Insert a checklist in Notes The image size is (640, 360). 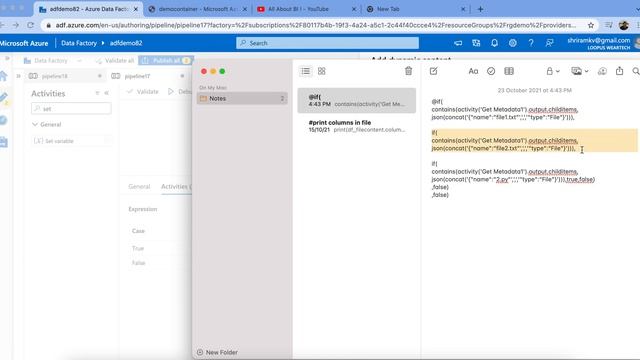point(491,71)
